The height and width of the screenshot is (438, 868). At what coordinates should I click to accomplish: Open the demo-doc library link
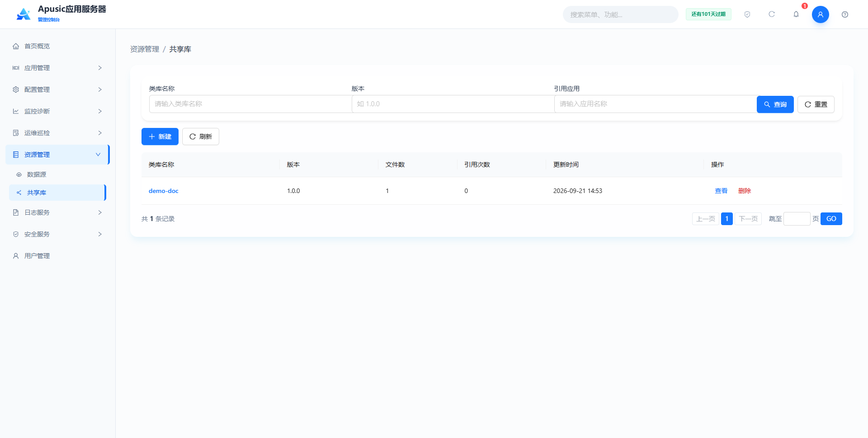[164, 191]
